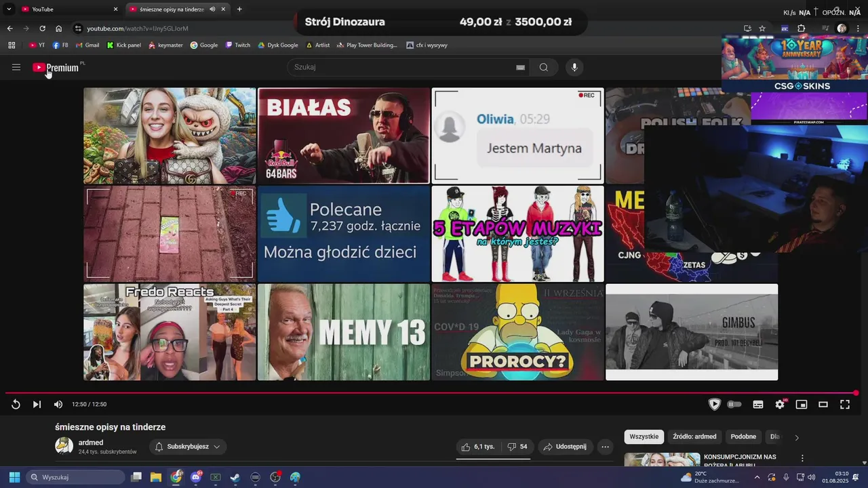
Task: Go back in browser history
Action: tap(9, 28)
